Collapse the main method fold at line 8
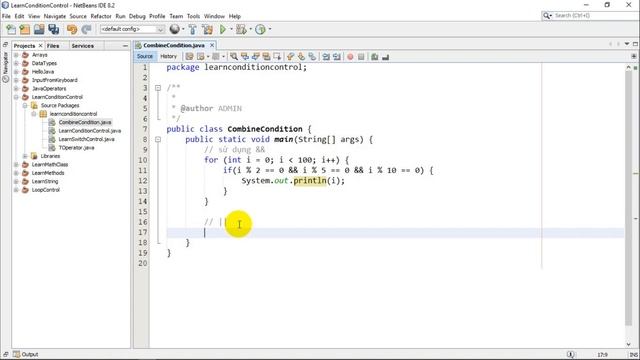640x360 pixels. point(158,139)
